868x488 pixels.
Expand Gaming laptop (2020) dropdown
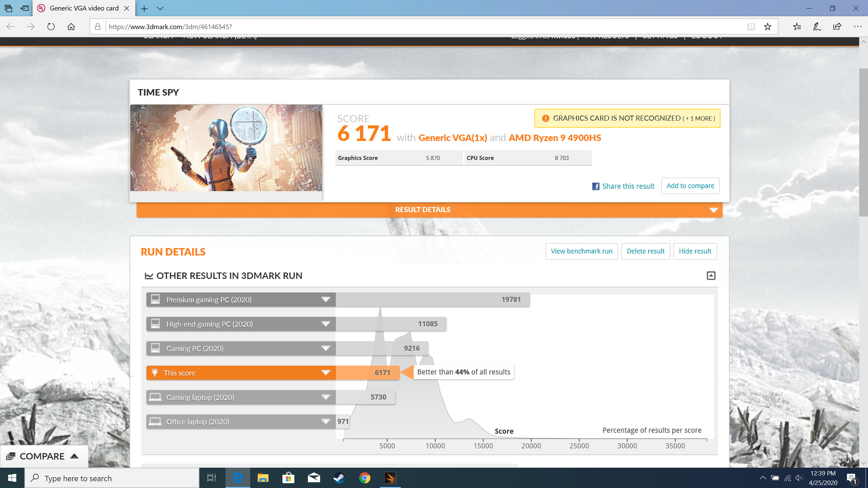[x=326, y=397]
